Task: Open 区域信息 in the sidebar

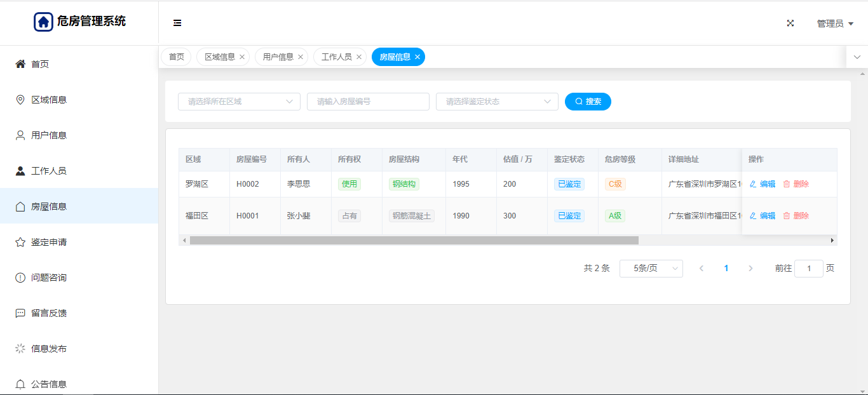Action: [49, 100]
